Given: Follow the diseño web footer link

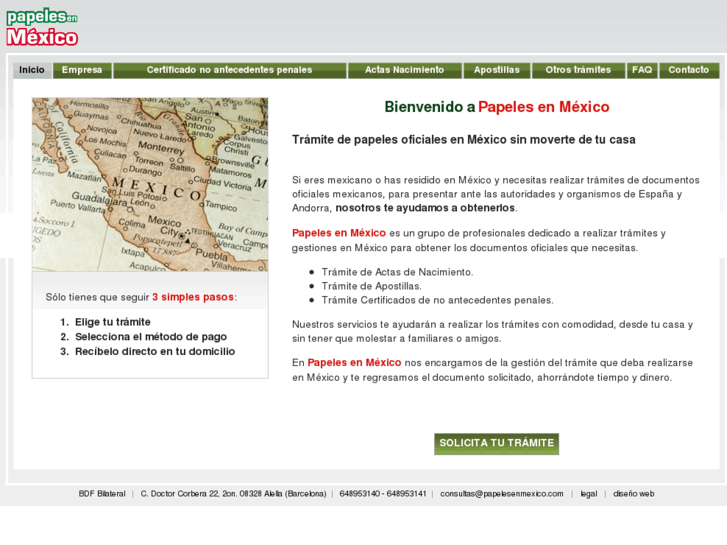Looking at the screenshot, I should 633,493.
